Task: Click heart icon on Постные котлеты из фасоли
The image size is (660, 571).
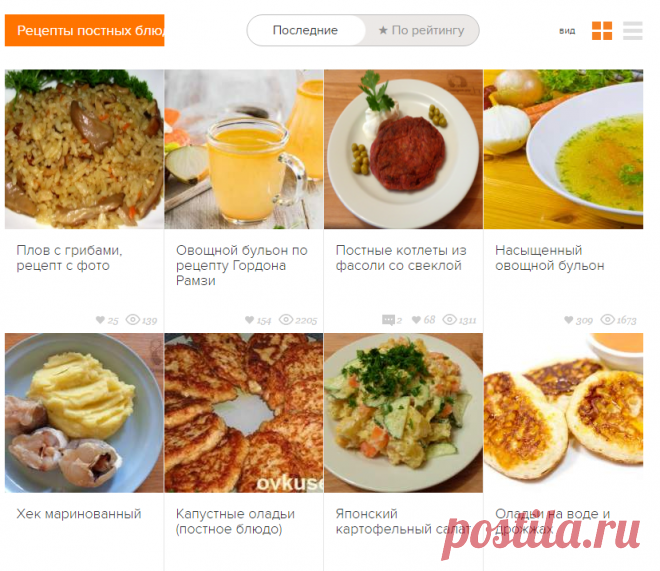Action: [416, 320]
